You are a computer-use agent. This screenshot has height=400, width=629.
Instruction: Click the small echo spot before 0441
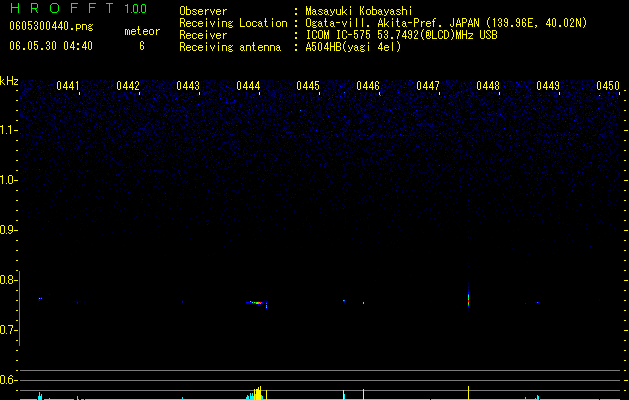(x=40, y=298)
